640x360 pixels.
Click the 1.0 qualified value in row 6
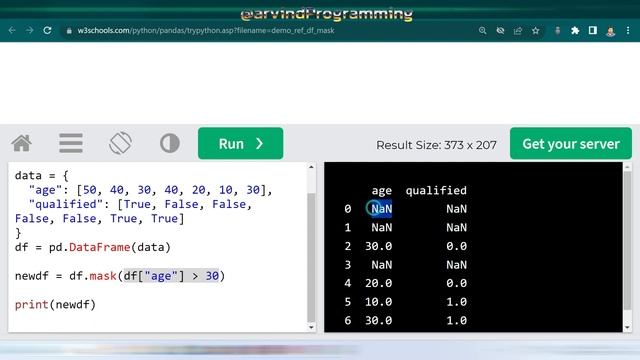tap(456, 320)
